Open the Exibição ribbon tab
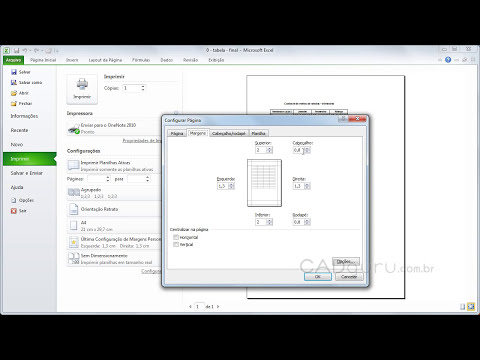Screen dimensions: 480x360 [x=216, y=60]
